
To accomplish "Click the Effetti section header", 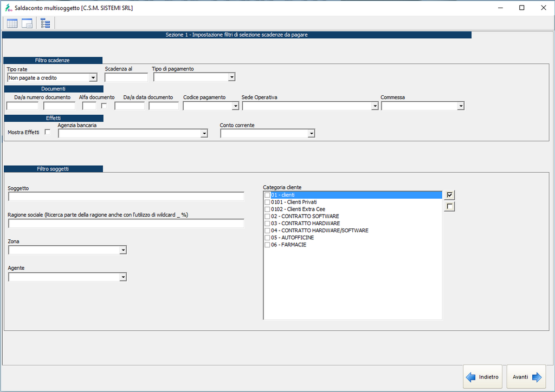I will (54, 118).
